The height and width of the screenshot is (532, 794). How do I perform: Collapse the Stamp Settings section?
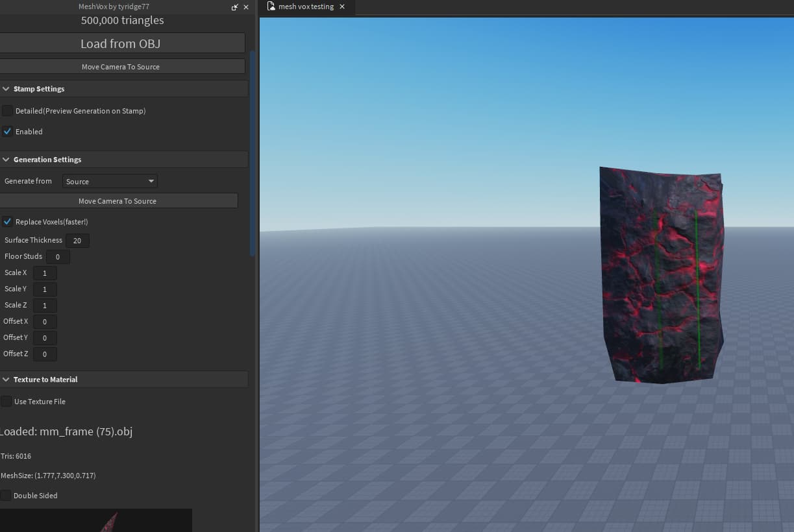6,88
